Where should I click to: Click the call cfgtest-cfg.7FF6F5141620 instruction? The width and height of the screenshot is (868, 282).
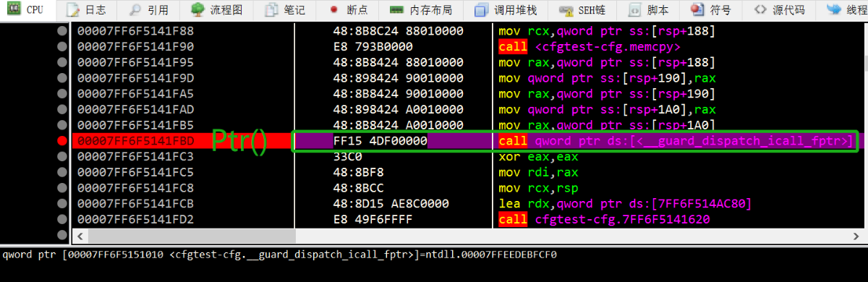604,219
